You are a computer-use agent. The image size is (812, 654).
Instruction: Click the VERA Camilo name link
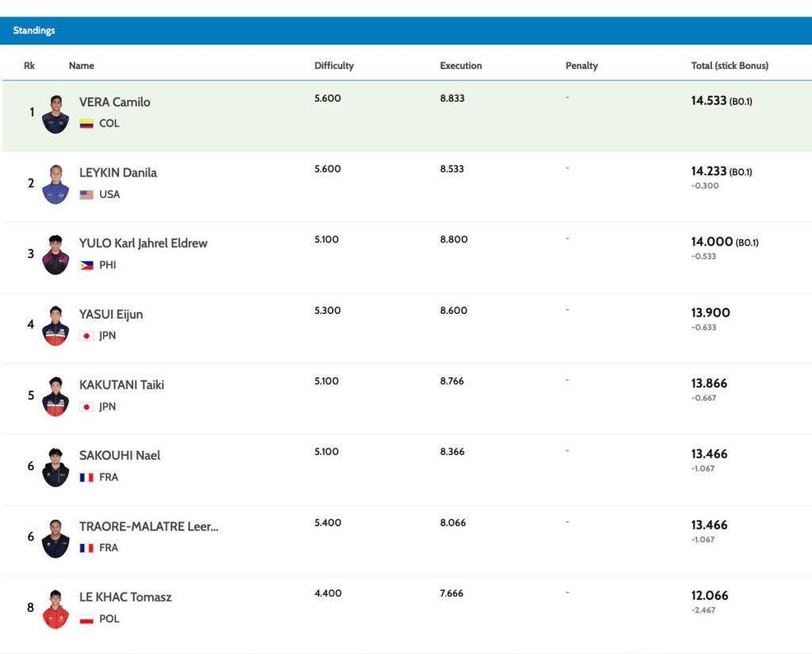pyautogui.click(x=114, y=102)
